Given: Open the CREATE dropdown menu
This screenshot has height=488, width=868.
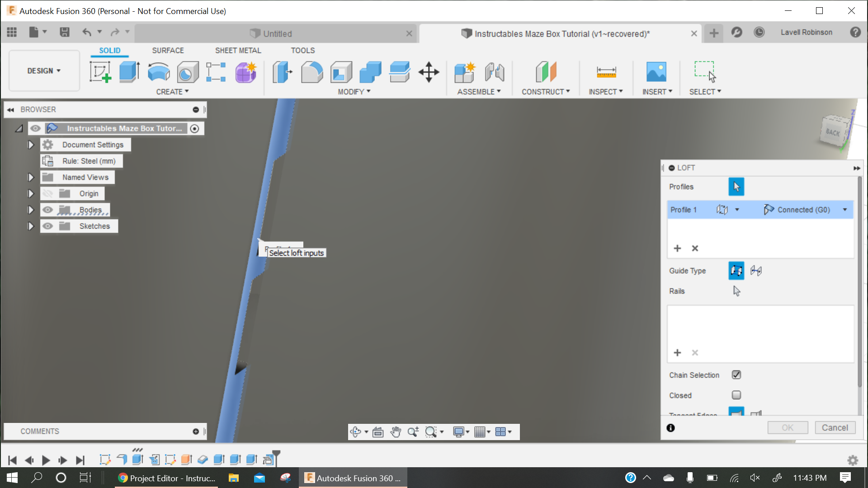Looking at the screenshot, I should coord(172,92).
